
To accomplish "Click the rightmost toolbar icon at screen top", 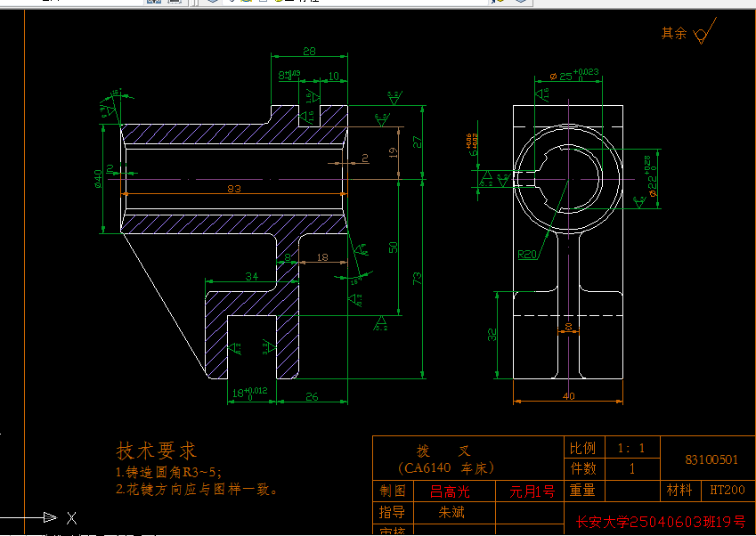I will tap(519, 3).
